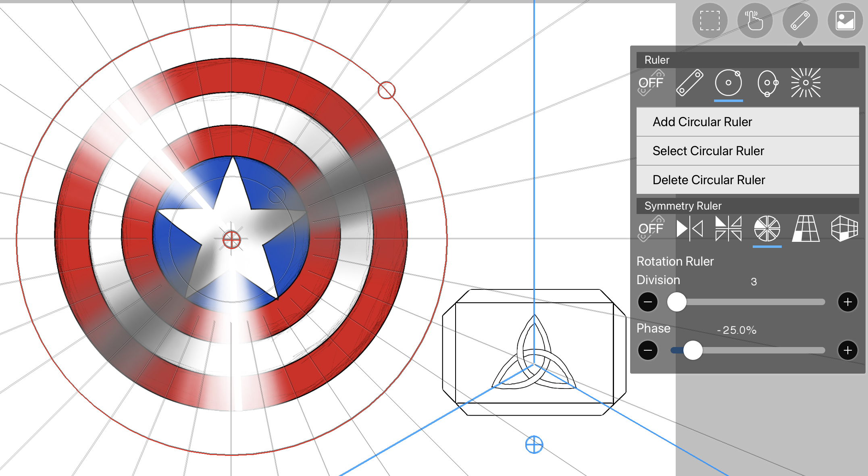The image size is (868, 476).
Task: Pick the rotation symmetry ruler
Action: [767, 229]
